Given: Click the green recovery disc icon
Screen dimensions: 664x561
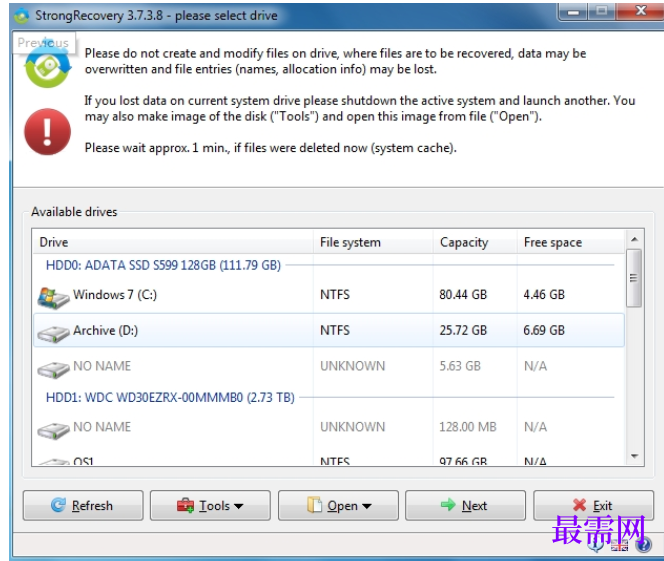Looking at the screenshot, I should [x=47, y=66].
